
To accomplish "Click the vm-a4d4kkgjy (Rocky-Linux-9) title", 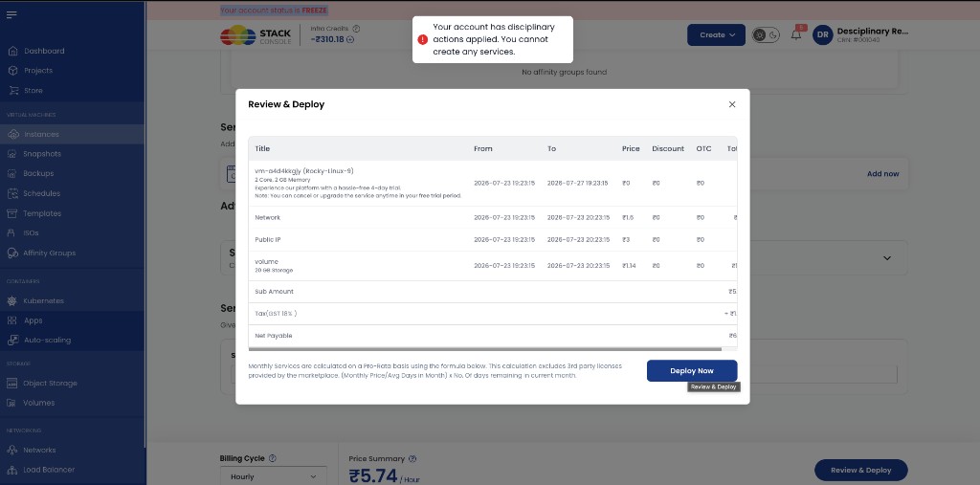I will tap(304, 170).
